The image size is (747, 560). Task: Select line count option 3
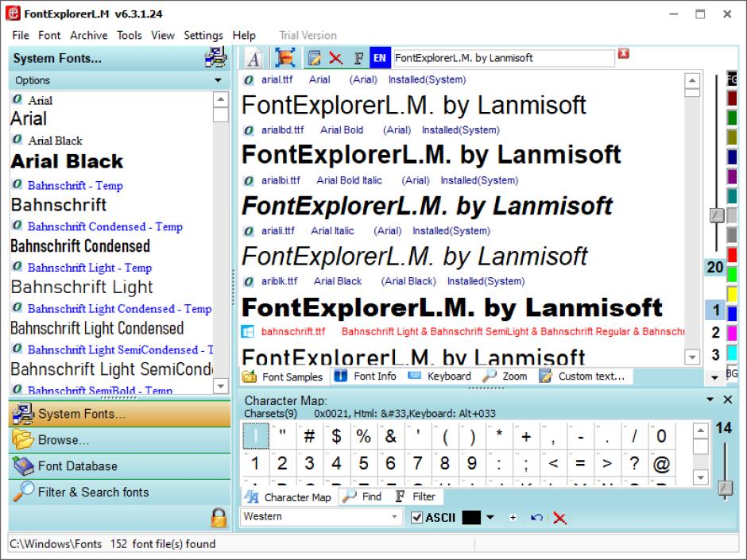(715, 355)
